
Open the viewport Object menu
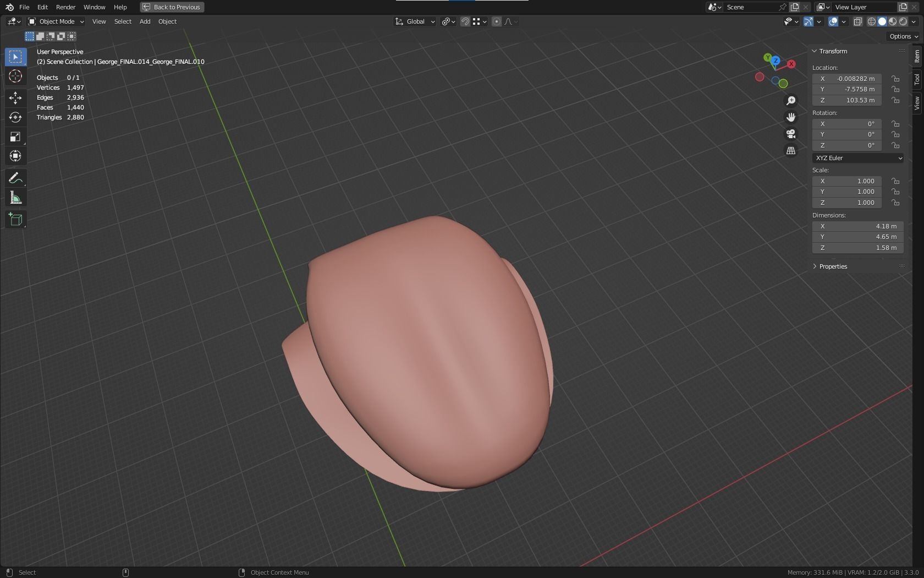point(168,21)
